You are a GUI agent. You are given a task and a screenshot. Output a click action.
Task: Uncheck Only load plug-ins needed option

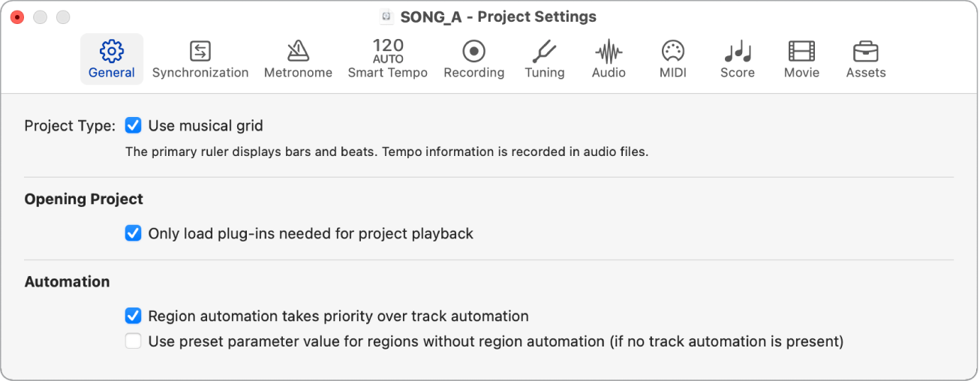point(134,234)
